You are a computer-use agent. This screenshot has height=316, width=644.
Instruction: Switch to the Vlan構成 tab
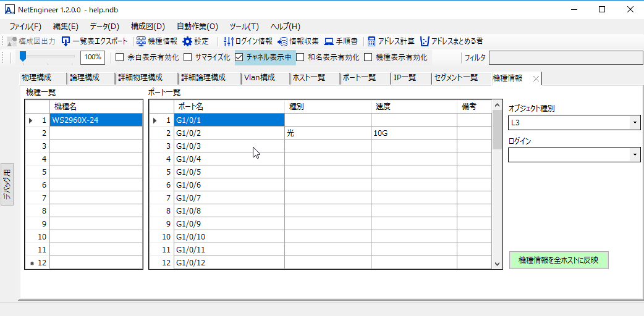click(259, 78)
